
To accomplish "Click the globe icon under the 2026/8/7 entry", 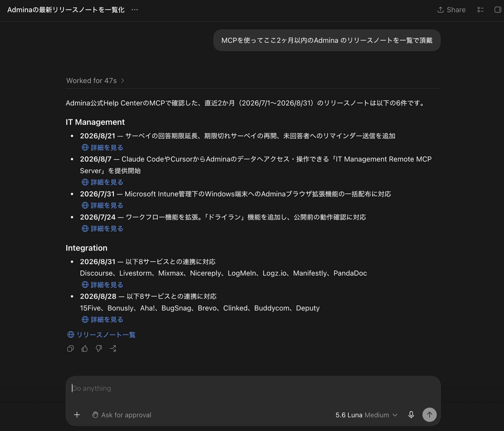I will 85,182.
